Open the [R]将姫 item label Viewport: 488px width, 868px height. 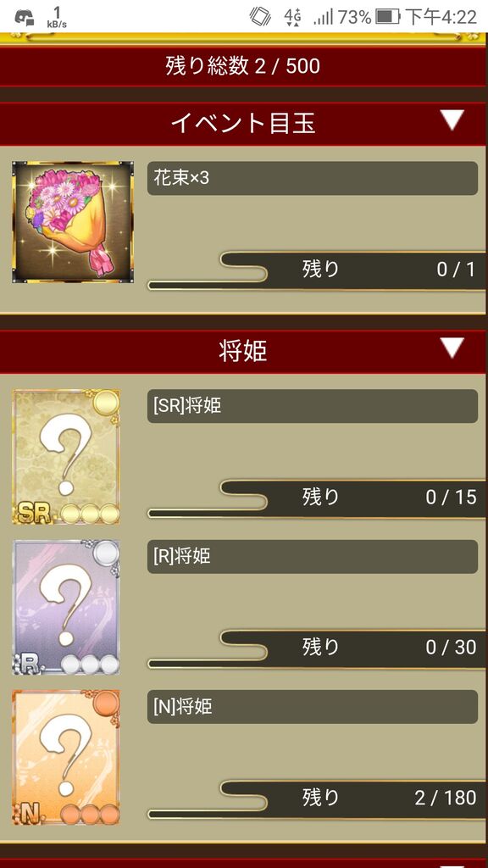click(x=312, y=556)
